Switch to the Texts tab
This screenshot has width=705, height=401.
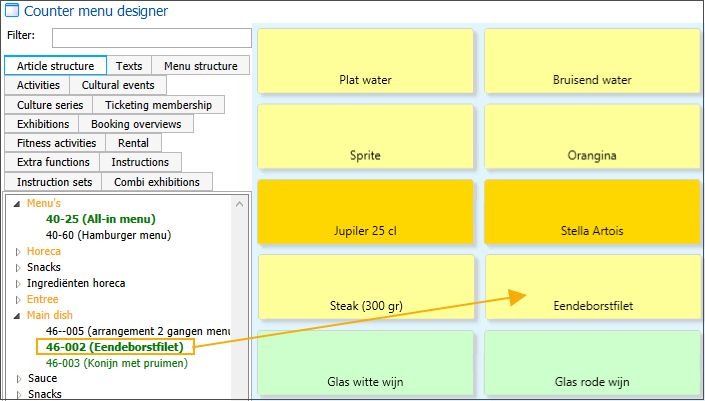click(129, 66)
